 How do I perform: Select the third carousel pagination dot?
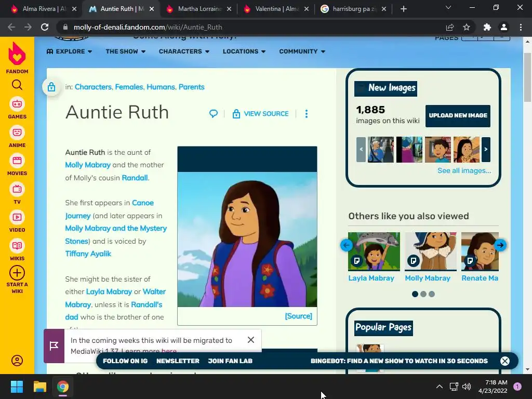pyautogui.click(x=432, y=294)
